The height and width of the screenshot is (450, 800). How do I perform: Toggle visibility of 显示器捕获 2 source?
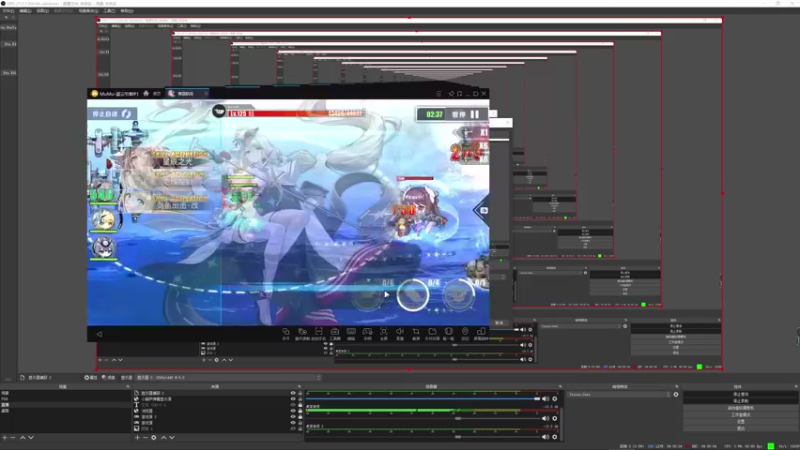(293, 393)
